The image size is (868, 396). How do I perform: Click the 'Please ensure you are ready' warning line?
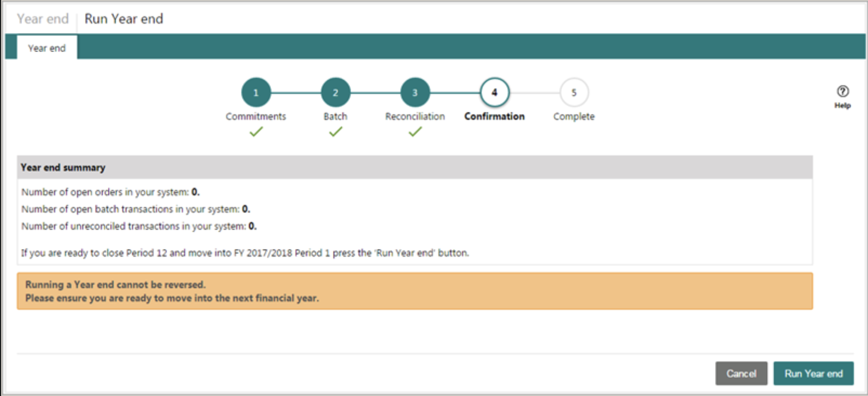(172, 298)
